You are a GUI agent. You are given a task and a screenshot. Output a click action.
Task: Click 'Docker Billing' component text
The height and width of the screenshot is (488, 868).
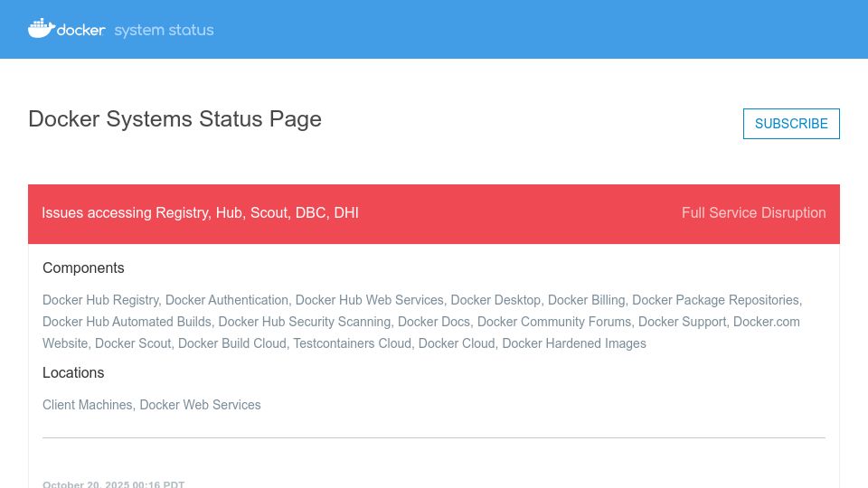586,300
